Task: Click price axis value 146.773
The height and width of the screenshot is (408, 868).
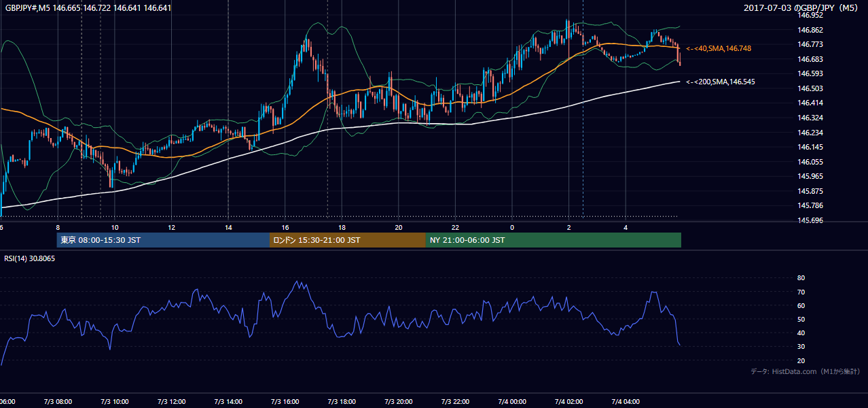Action: point(810,44)
